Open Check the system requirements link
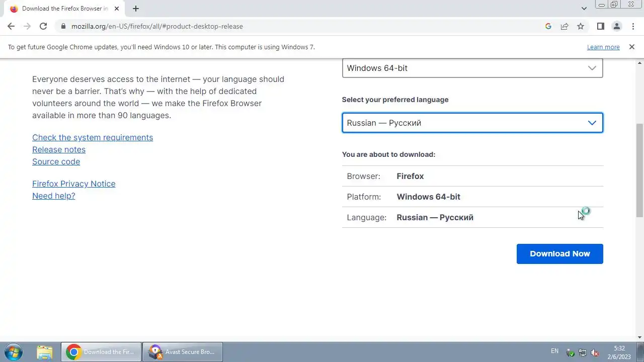 93,137
